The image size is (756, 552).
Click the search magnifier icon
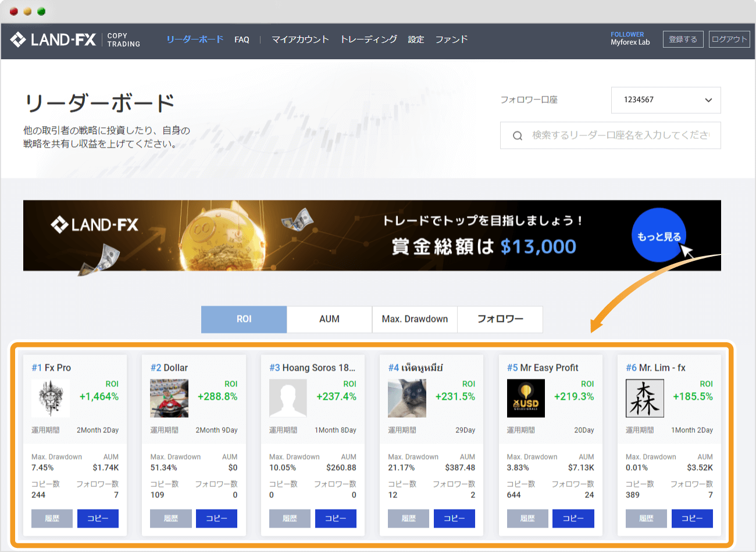tap(518, 135)
